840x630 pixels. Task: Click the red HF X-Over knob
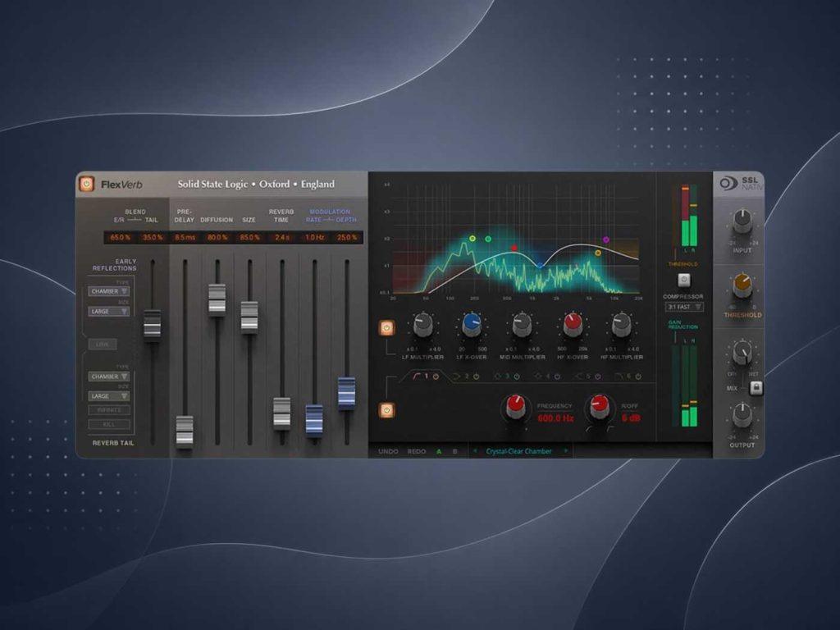(572, 324)
